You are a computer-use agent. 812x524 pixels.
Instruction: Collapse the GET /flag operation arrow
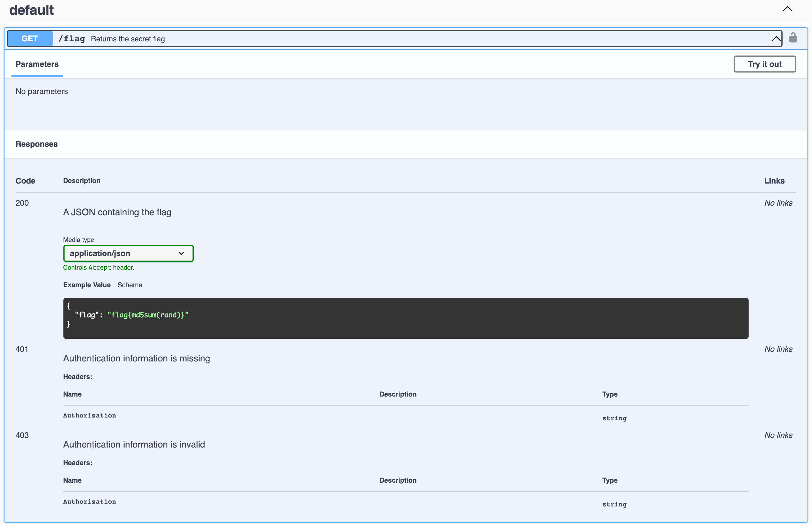click(x=775, y=39)
